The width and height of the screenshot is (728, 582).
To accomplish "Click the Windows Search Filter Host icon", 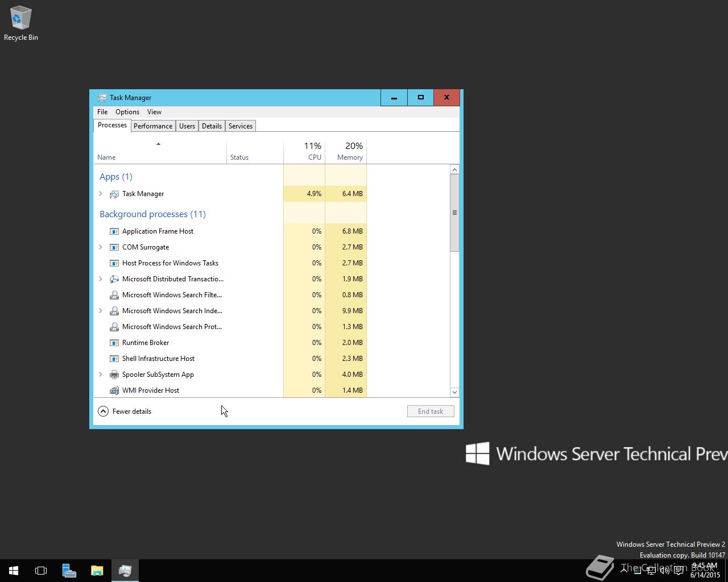I will (114, 295).
